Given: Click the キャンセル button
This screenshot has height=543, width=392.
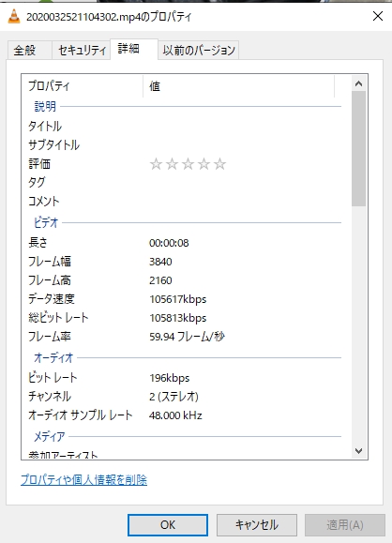Looking at the screenshot, I should coord(257,525).
